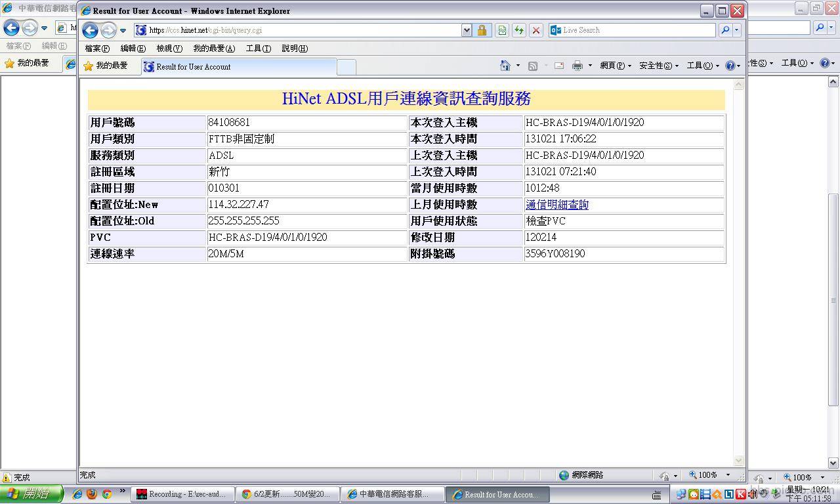Click the page scrollbar down arrow in front window
The height and width of the screenshot is (504, 840).
point(739,461)
